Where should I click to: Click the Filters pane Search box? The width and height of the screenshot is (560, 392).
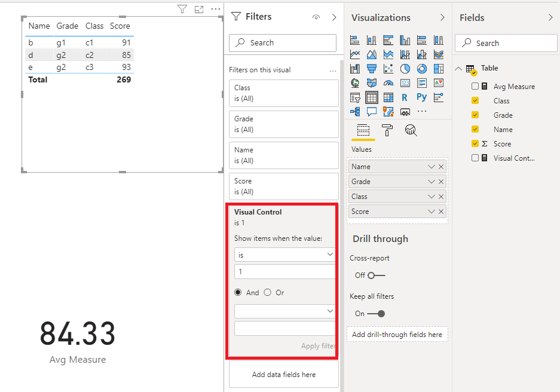point(283,43)
